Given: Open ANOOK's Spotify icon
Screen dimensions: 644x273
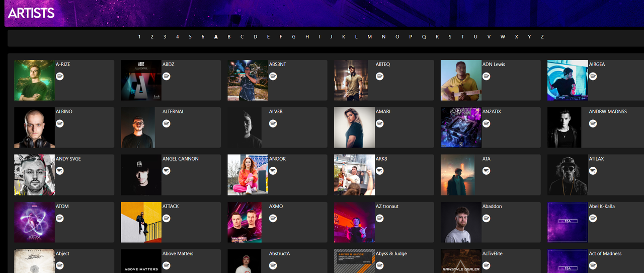Looking at the screenshot, I should (273, 171).
